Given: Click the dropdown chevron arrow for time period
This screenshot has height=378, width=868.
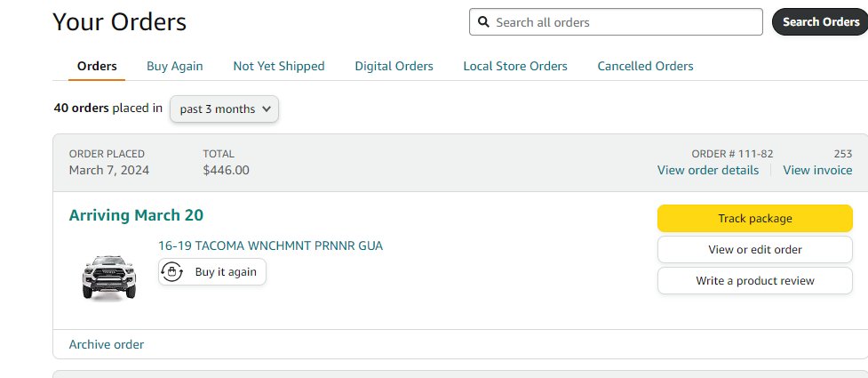Looking at the screenshot, I should click(267, 109).
